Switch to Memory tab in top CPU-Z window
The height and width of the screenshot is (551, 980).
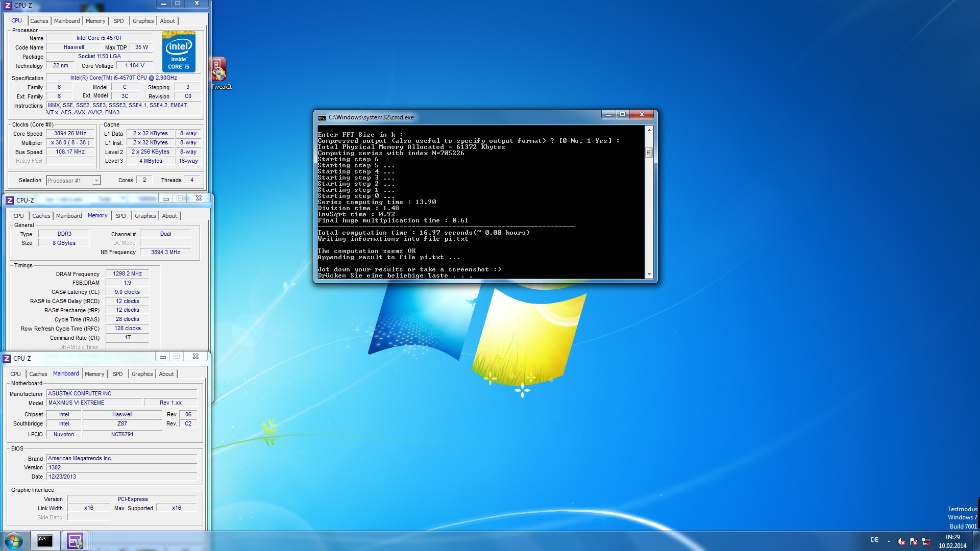click(95, 21)
